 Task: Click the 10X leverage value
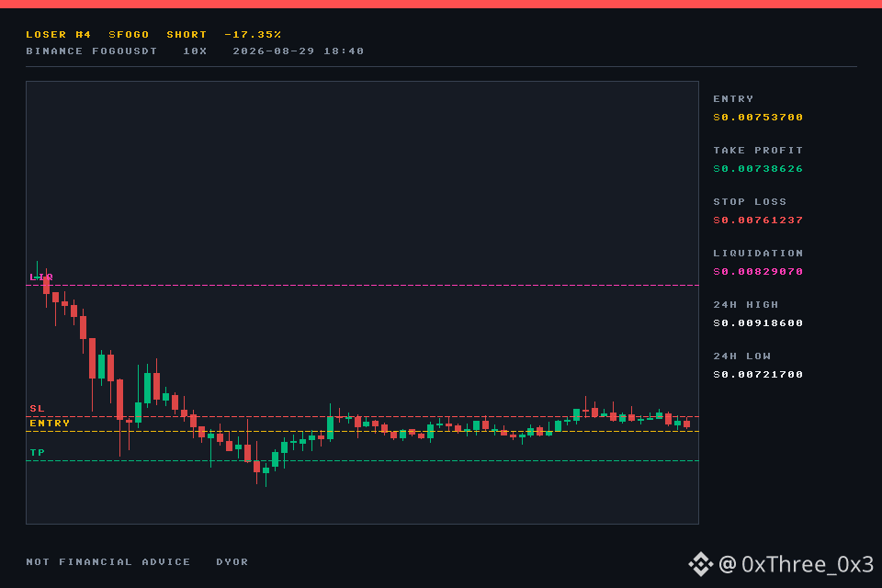195,51
